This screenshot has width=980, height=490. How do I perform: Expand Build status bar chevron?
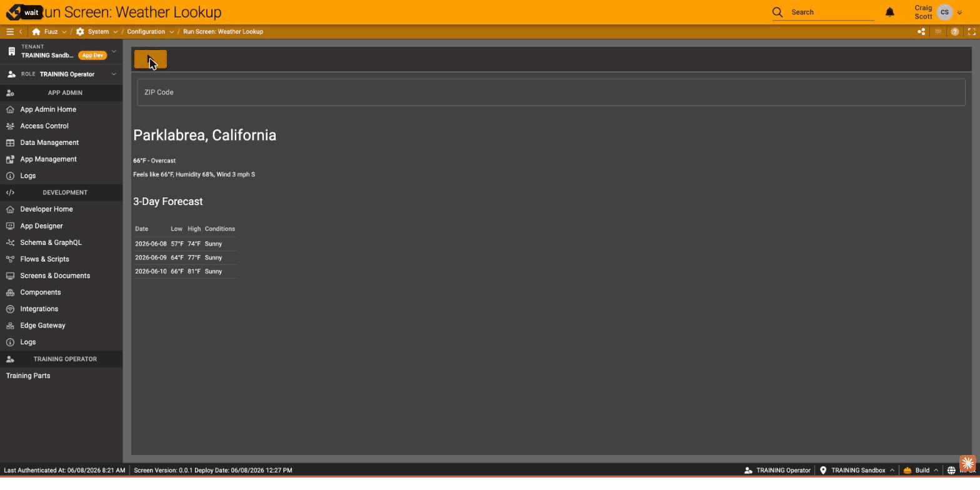point(936,471)
